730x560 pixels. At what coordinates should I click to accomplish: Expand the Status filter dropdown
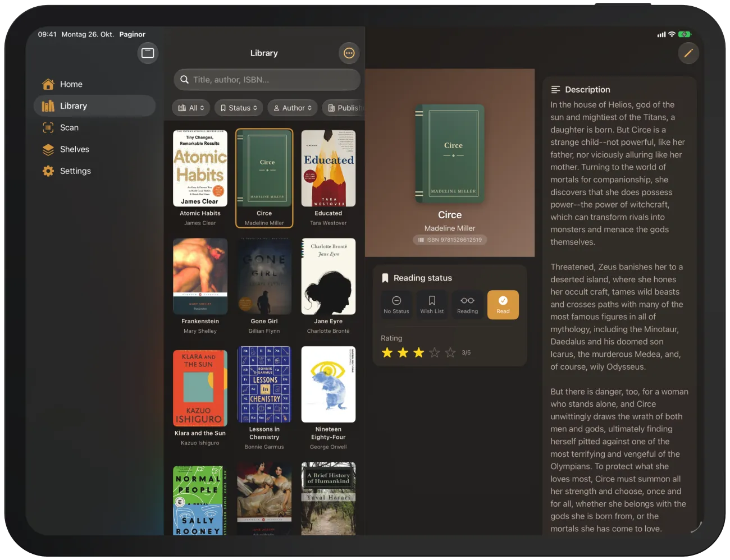point(239,108)
